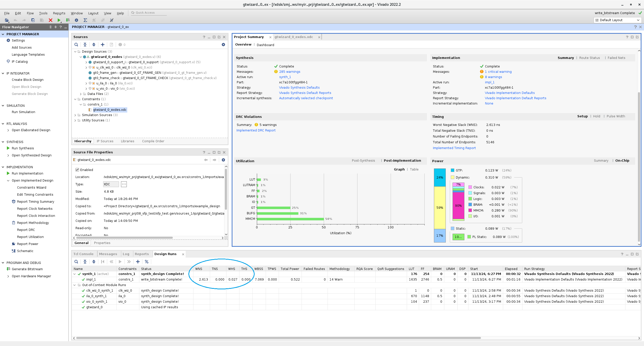644x346 pixels.
Task: Open the Reports menu
Action: tap(59, 13)
